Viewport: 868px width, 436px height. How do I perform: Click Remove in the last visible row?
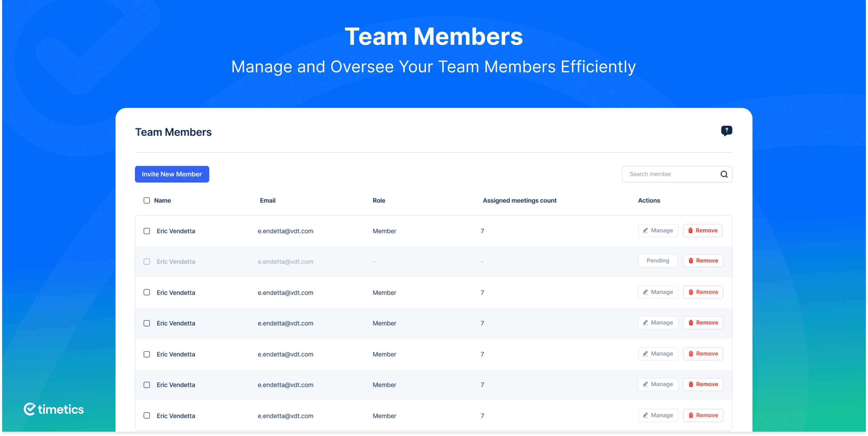click(x=703, y=415)
